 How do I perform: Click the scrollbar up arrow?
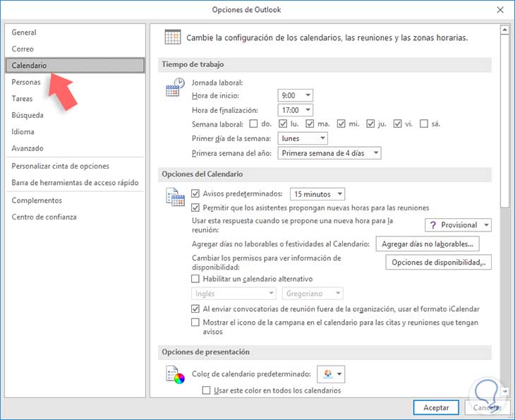504,30
